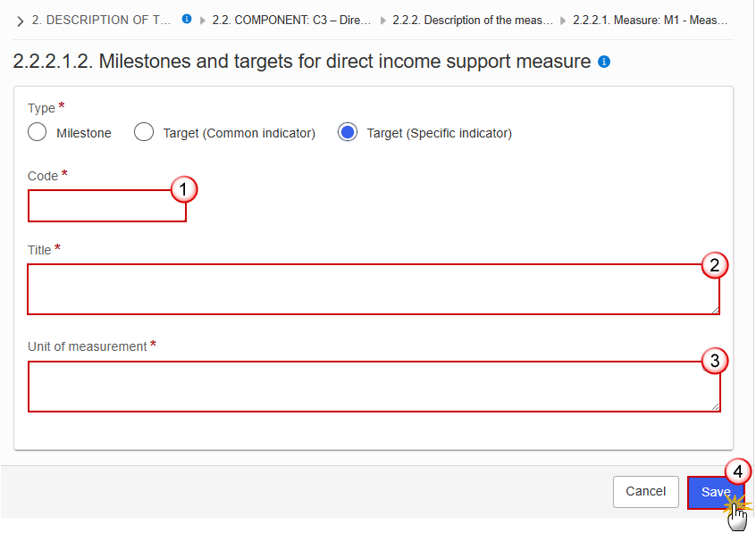Open breadcrumb 2.2.2. Description of the measures
The height and width of the screenshot is (533, 756).
coord(473,21)
